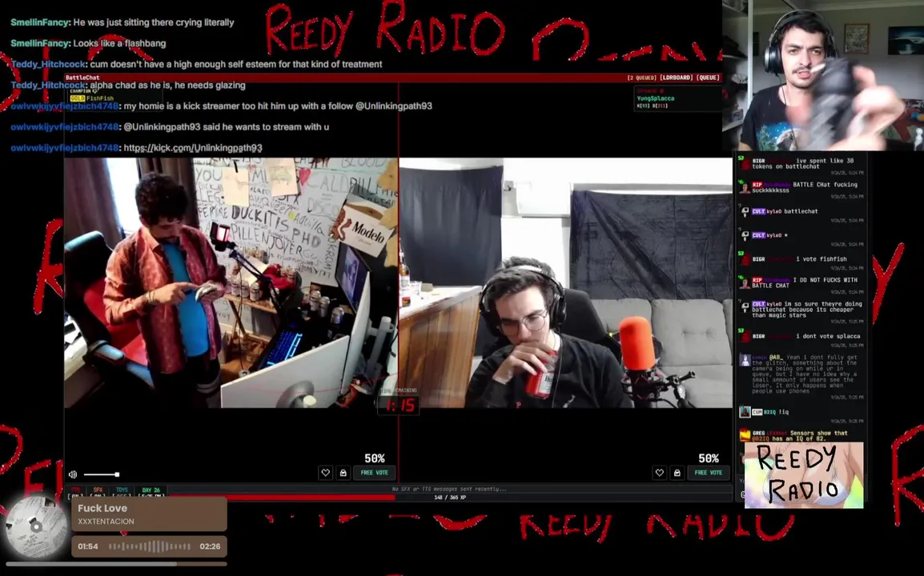Click the GREG bot avatar icon
The image size is (924, 576).
pos(745,435)
